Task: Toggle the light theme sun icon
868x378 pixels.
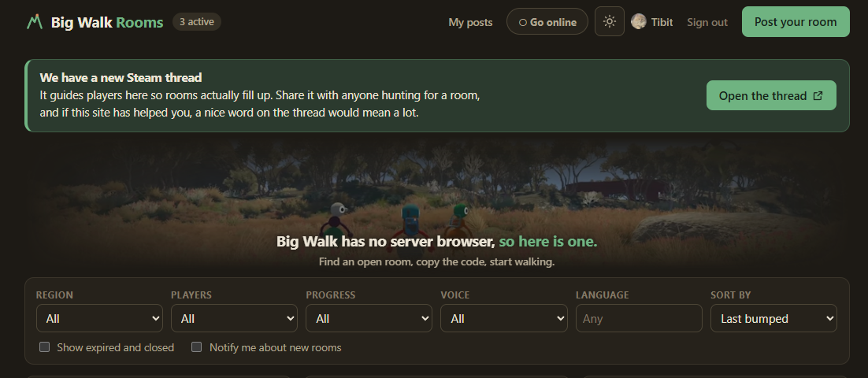Action: coord(610,21)
